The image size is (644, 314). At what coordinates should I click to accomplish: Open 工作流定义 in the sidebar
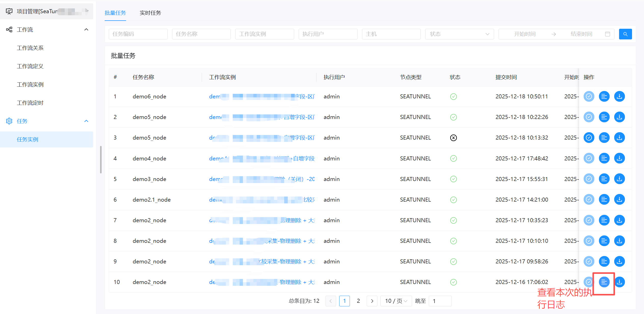click(x=30, y=66)
